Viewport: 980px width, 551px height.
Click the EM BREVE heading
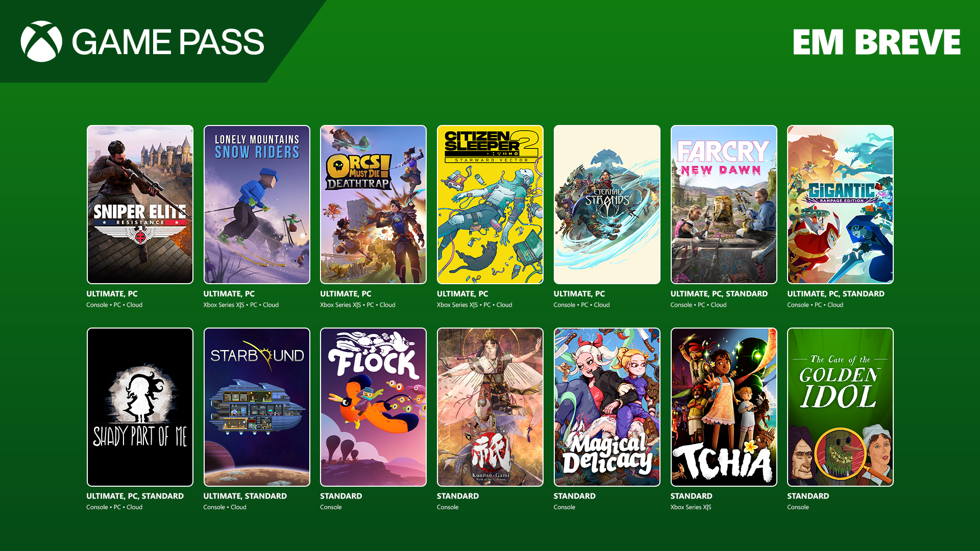877,42
